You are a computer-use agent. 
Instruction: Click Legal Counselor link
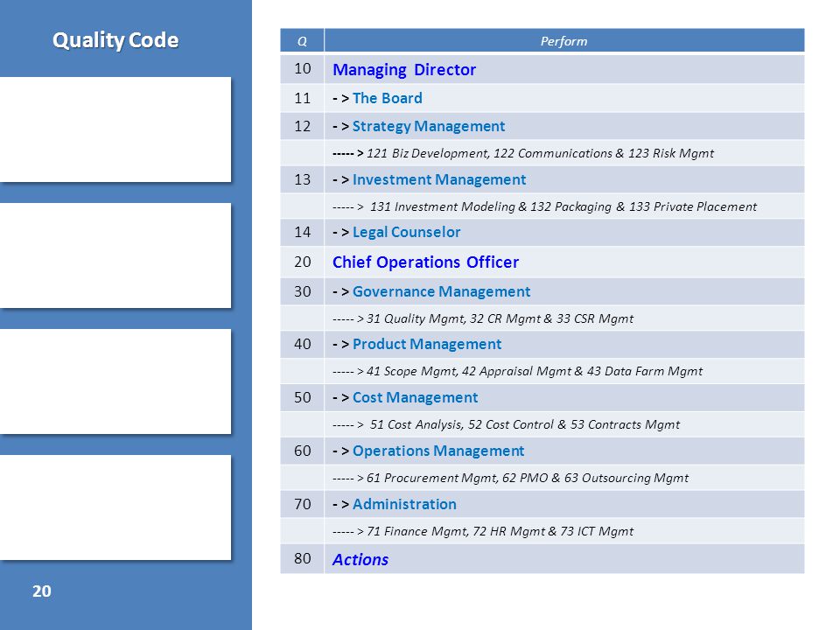click(x=407, y=232)
